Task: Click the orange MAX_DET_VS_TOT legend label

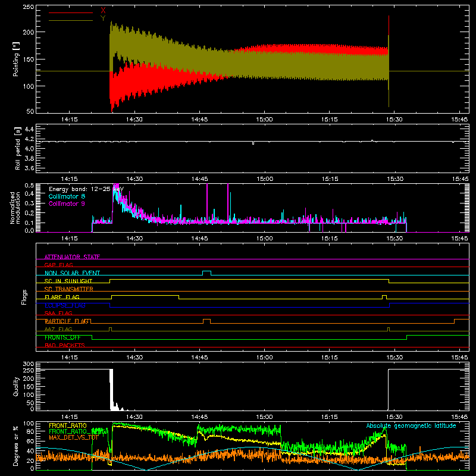Action: (74, 437)
